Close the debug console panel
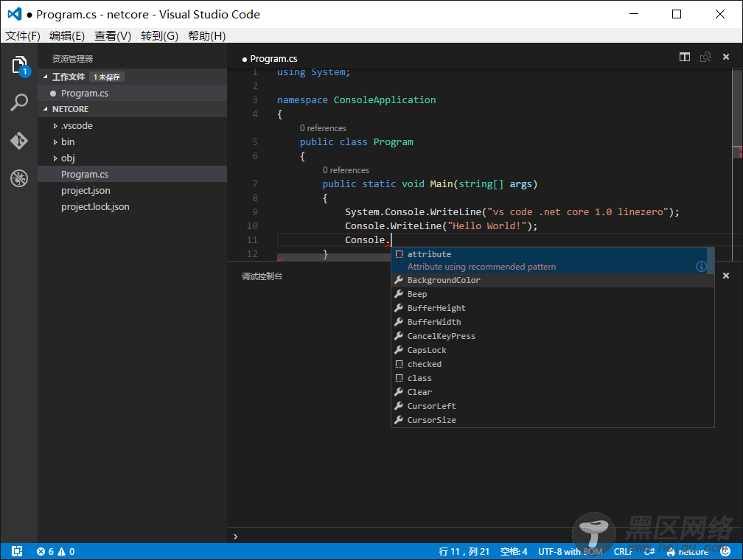The width and height of the screenshot is (743, 560). pyautogui.click(x=725, y=276)
